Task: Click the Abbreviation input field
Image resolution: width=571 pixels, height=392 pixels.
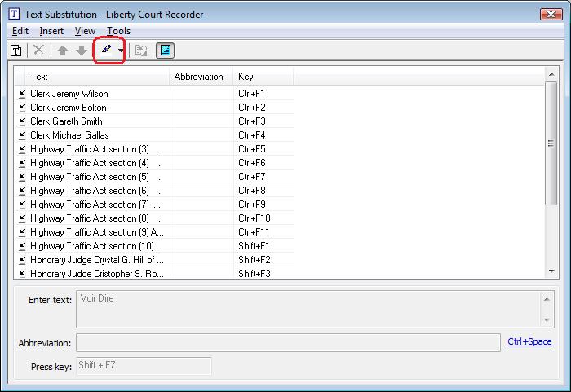Action: click(288, 343)
